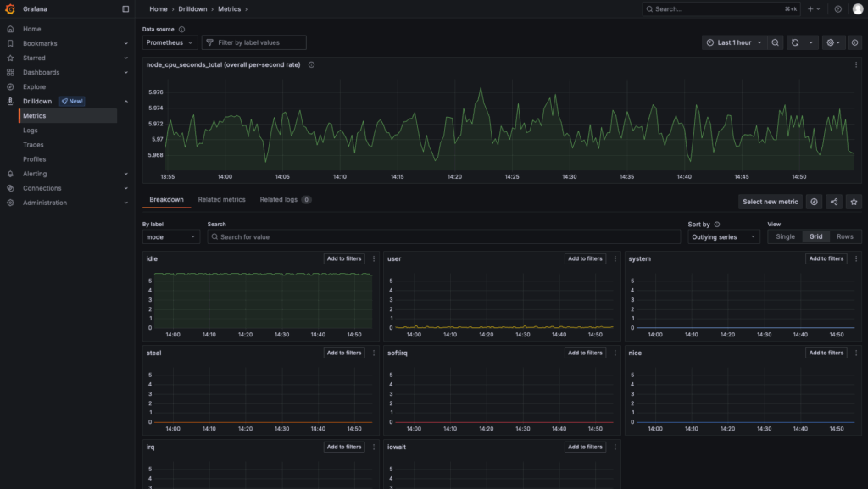868x489 pixels.
Task: Click the zoom out time range icon
Action: point(776,42)
